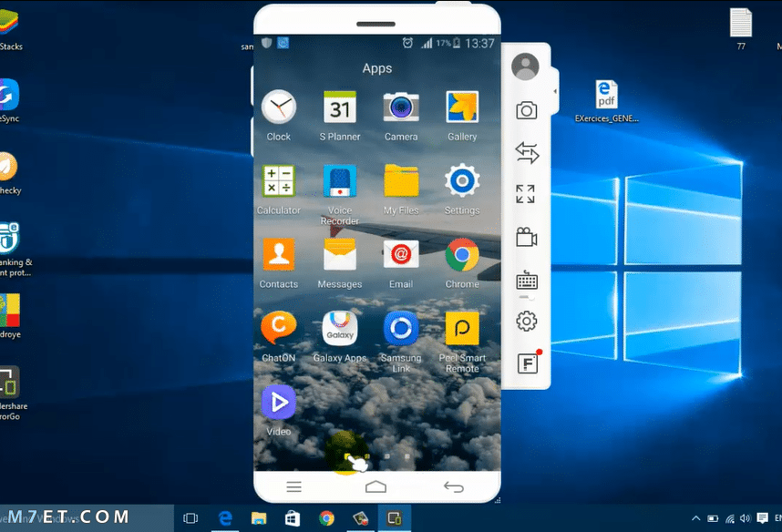Open My Files folder app
The image size is (782, 532).
point(401,180)
